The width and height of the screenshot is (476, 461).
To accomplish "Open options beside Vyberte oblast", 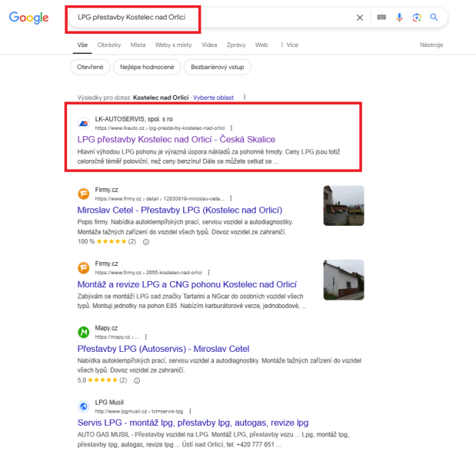I will [245, 97].
